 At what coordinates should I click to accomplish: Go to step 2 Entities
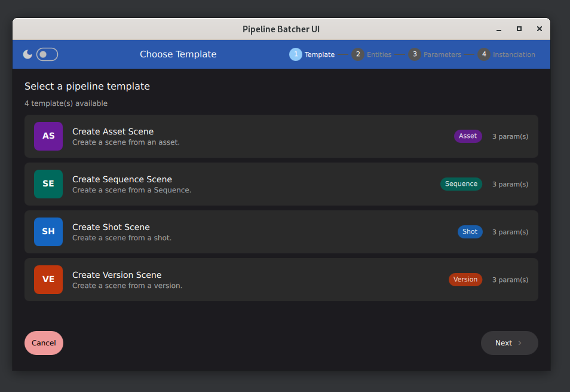pos(372,54)
